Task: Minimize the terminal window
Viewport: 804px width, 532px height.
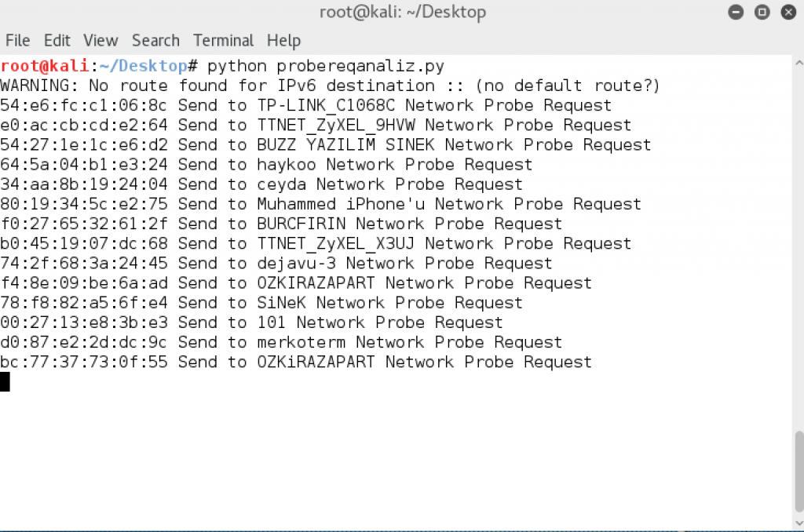Action: coord(736,13)
